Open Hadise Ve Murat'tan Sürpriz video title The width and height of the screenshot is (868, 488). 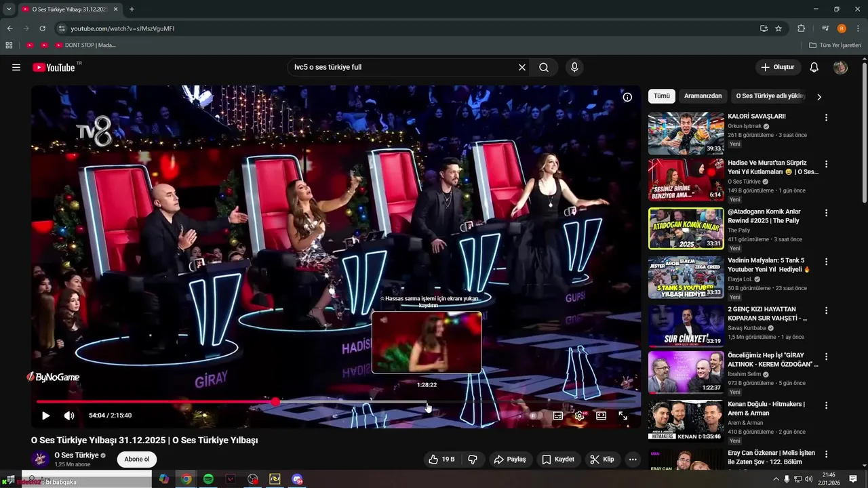pyautogui.click(x=773, y=167)
